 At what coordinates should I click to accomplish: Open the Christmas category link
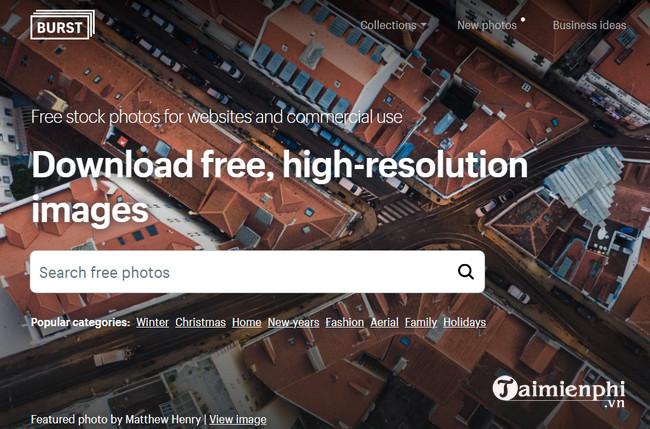coord(200,322)
